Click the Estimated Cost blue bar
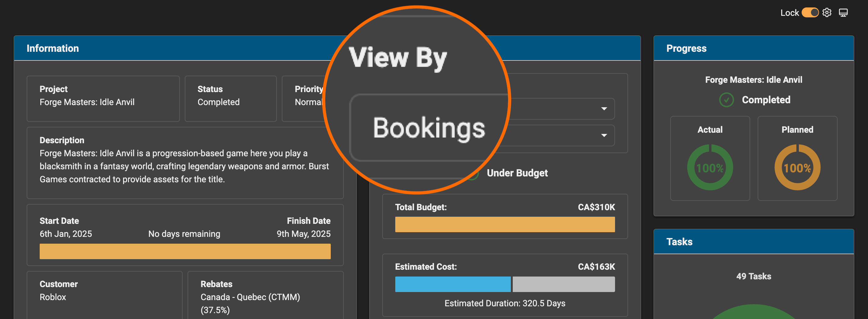 click(x=453, y=284)
